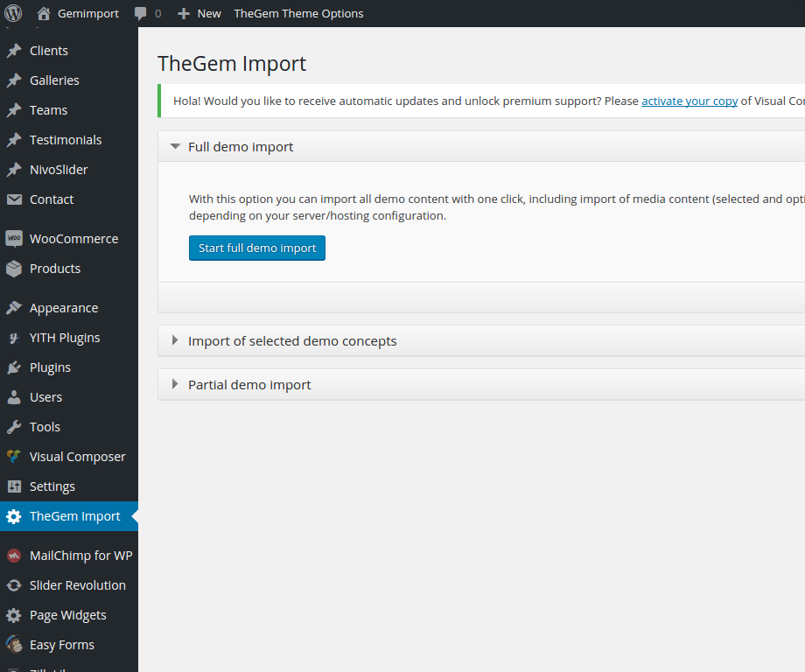Click the WooCommerce icon in sidebar
805x672 pixels.
(13, 239)
